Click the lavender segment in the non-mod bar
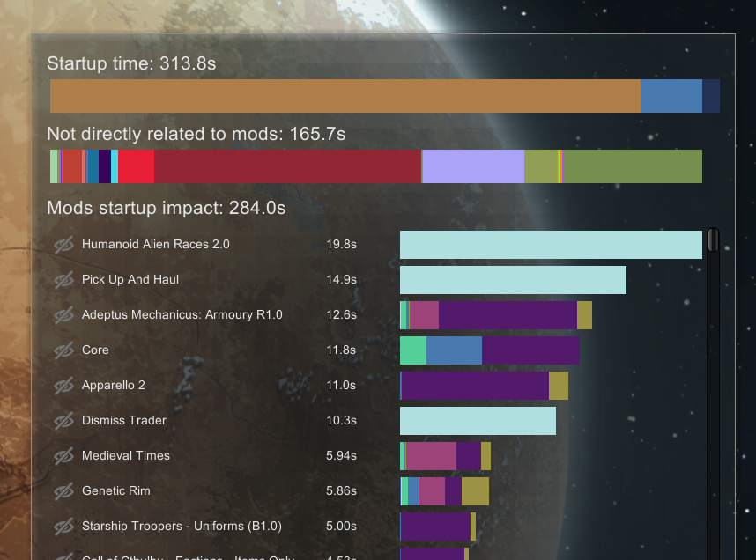756x560 pixels. (x=473, y=166)
